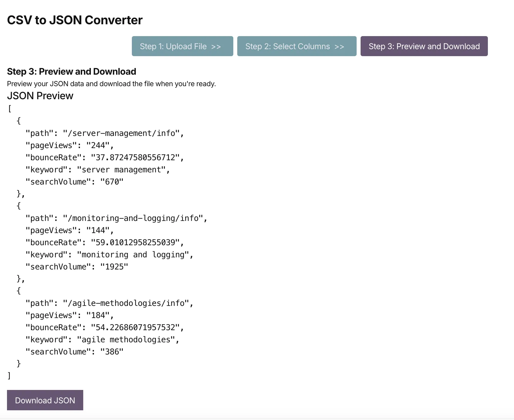
Task: Click the CSV to JSON Converter heading
Action: pos(75,20)
